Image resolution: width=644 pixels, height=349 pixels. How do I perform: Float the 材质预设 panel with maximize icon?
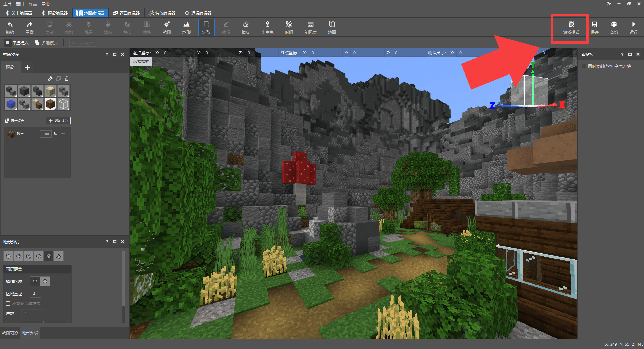click(x=115, y=54)
